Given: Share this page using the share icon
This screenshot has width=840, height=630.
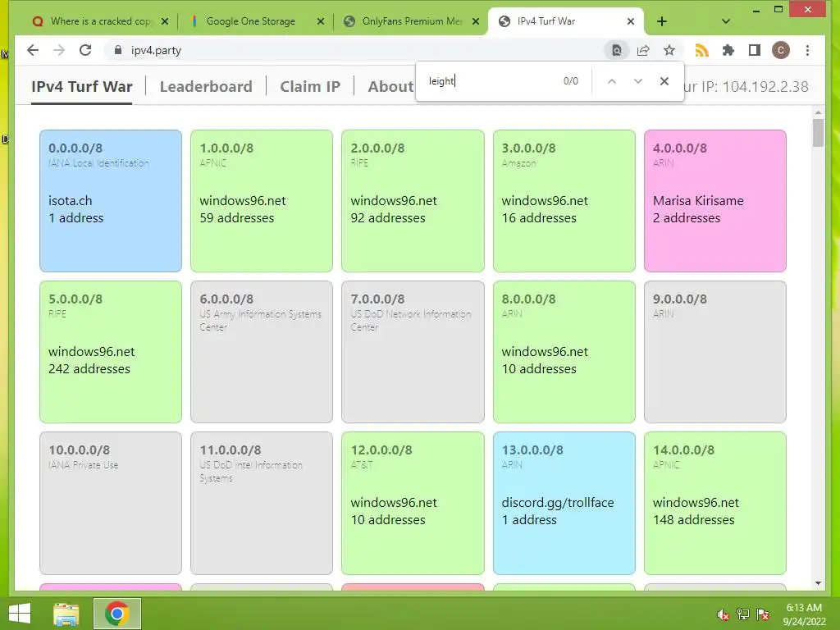Looking at the screenshot, I should tap(643, 50).
